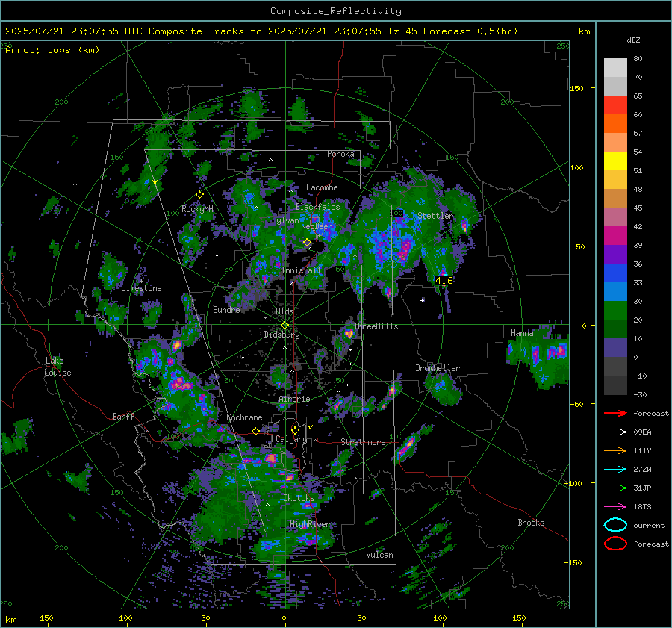Click the 0 tick on bottom axis
Image resolution: width=672 pixels, height=628 pixels.
point(284,618)
